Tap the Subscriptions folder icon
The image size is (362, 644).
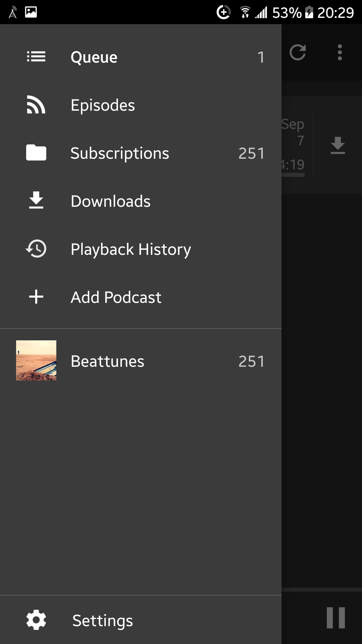coord(36,152)
